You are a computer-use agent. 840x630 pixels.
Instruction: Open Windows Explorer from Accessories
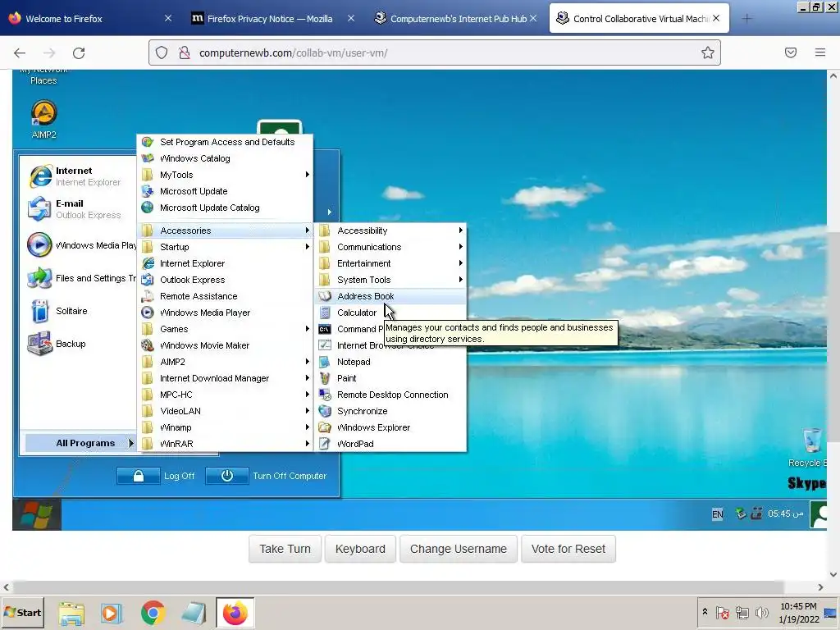[x=390, y=427]
